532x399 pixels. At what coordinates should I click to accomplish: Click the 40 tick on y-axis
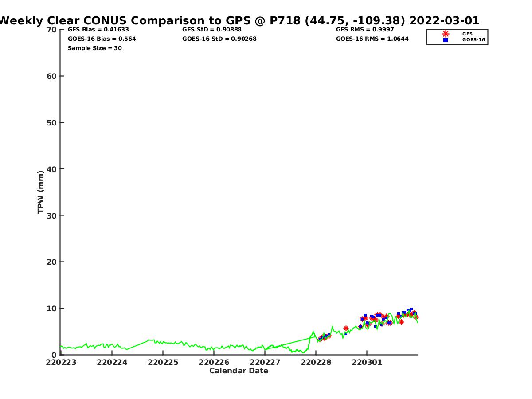point(52,169)
